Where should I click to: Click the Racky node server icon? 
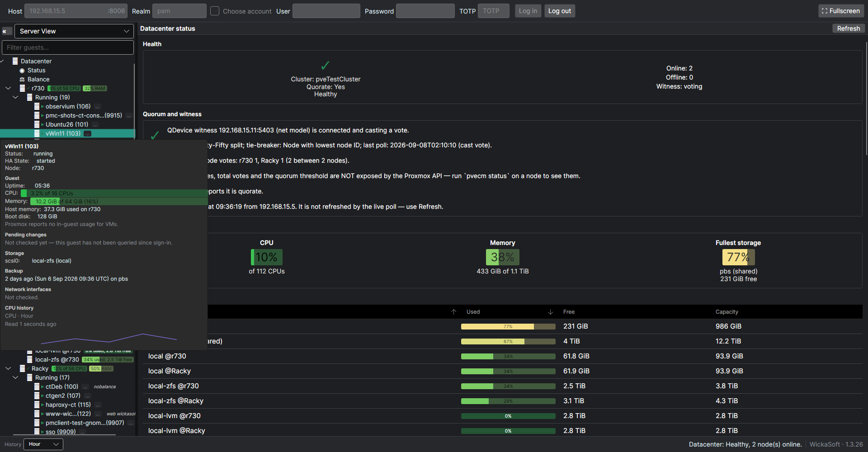tap(22, 368)
